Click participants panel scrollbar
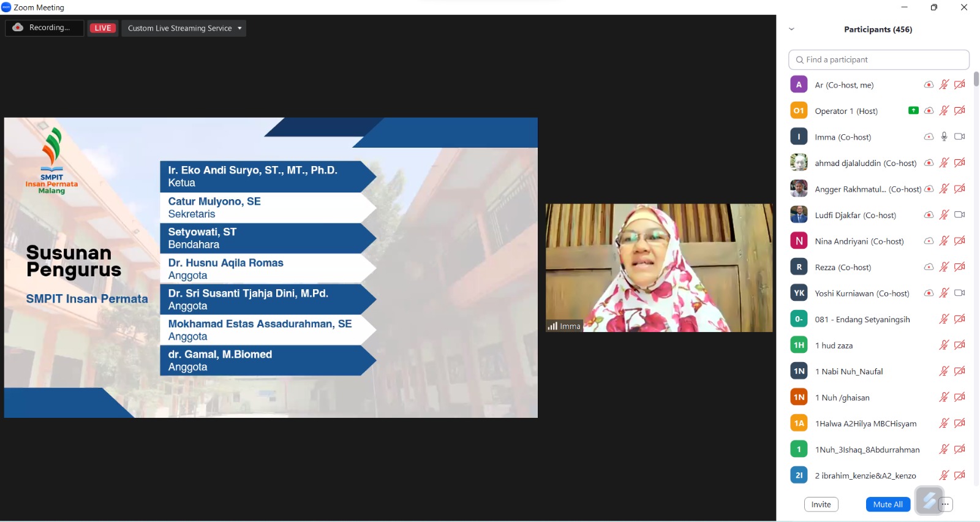This screenshot has height=522, width=980. click(976, 80)
